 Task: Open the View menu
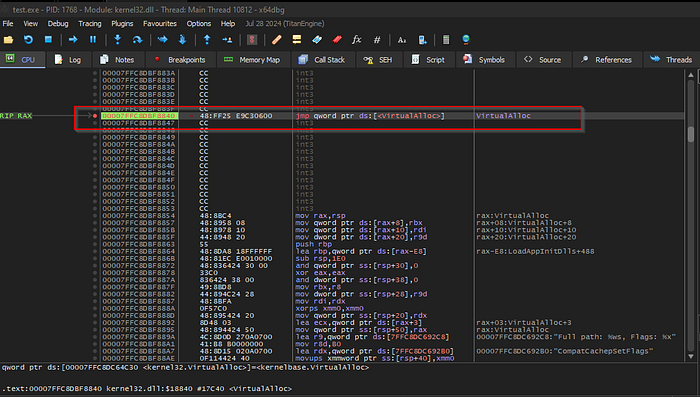coord(30,24)
